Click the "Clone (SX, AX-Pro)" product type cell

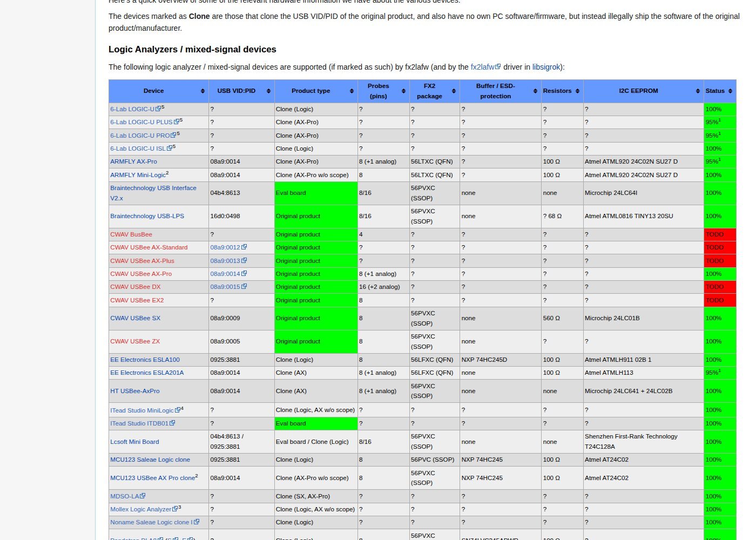tap(316, 496)
